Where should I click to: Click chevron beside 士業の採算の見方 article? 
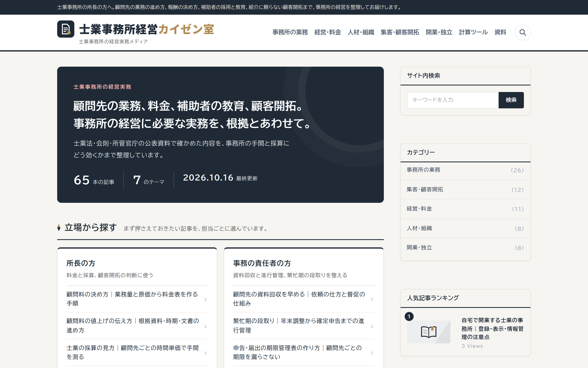click(x=205, y=353)
